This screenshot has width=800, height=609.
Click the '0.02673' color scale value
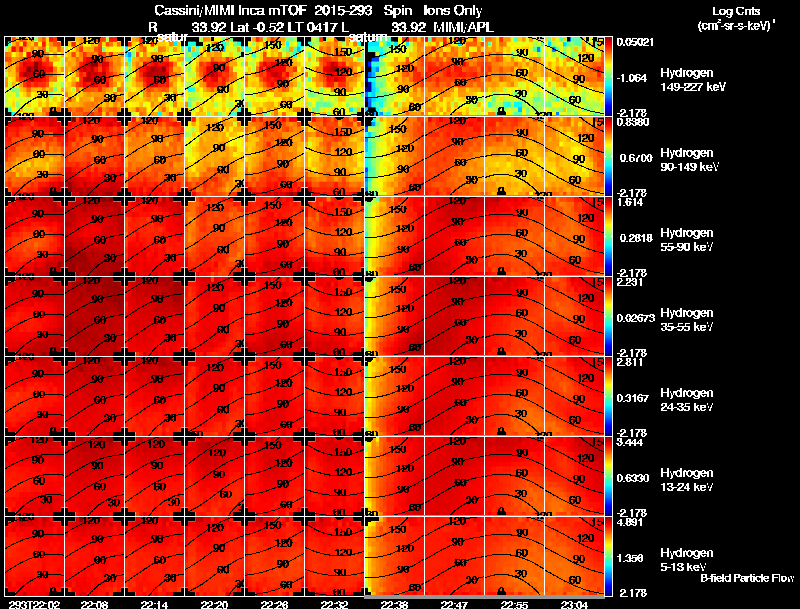coord(636,318)
